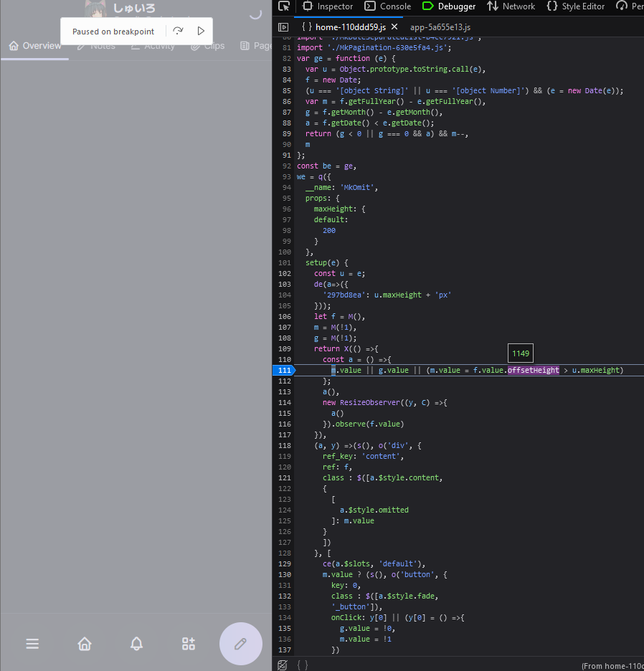Open widgets icon in bottom bar
644x671 pixels.
[x=189, y=644]
